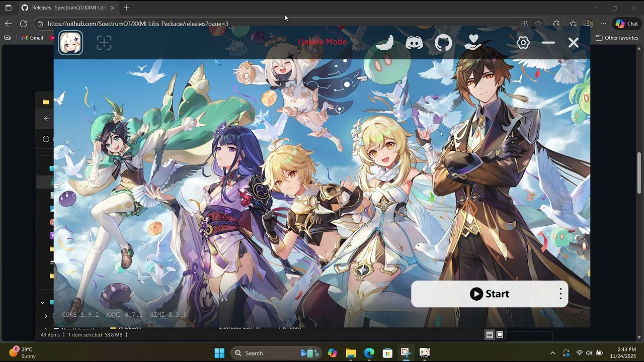Open the GameBanana mods icon

[385, 43]
